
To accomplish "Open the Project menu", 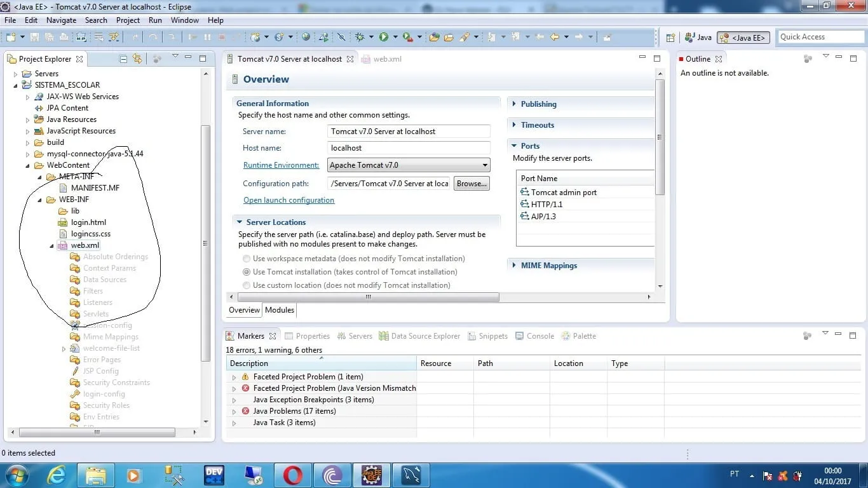I will [128, 20].
